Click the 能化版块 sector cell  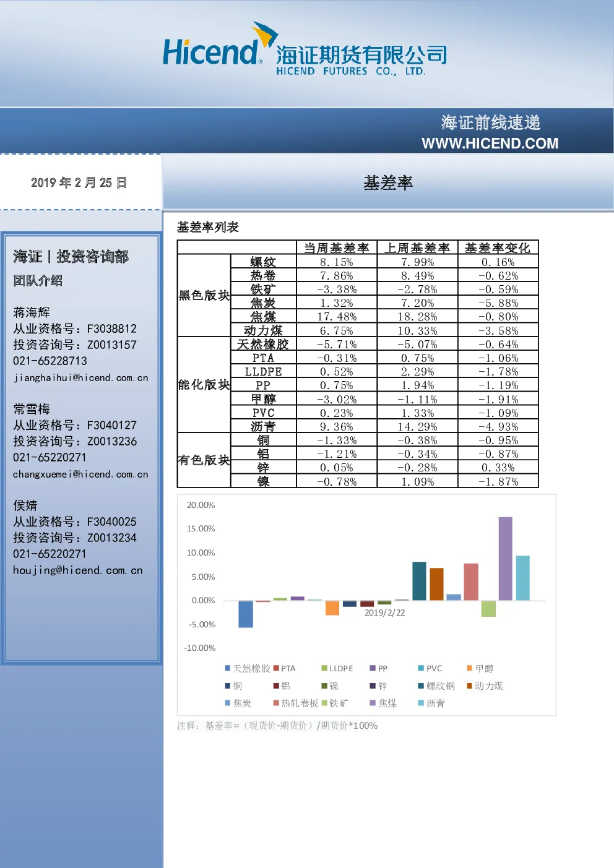point(204,384)
